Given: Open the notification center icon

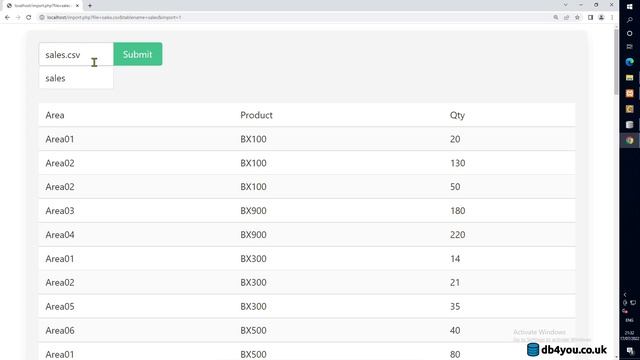Looking at the screenshot, I should click(630, 351).
